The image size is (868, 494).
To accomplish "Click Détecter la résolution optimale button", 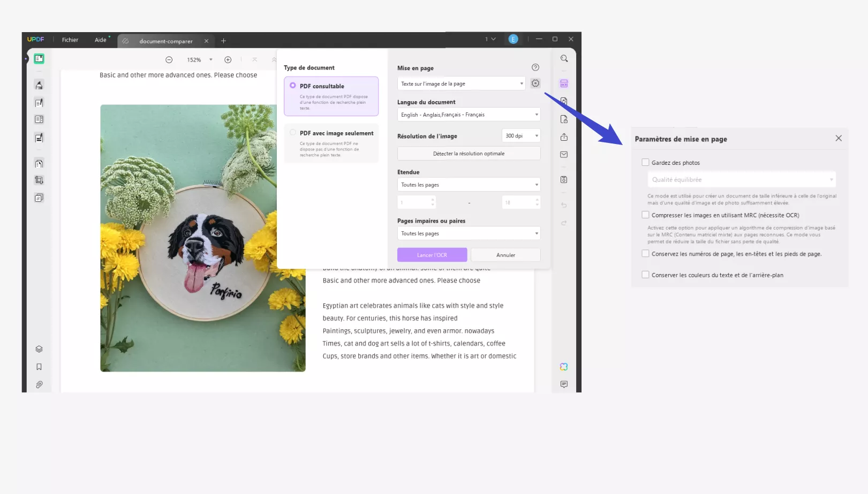I will point(469,154).
